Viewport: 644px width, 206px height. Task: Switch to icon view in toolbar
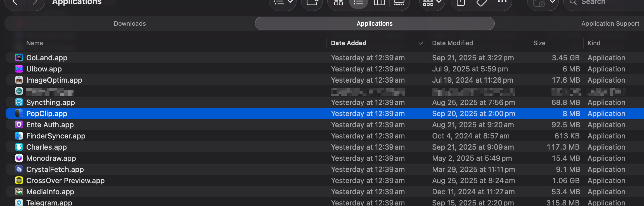click(x=338, y=3)
